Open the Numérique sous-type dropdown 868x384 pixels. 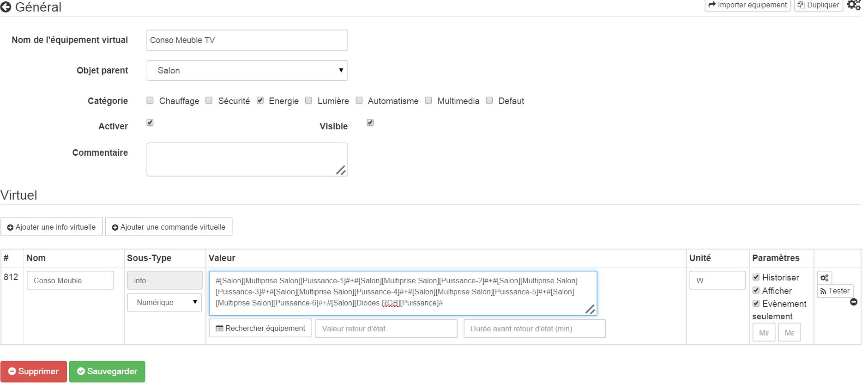coord(164,302)
